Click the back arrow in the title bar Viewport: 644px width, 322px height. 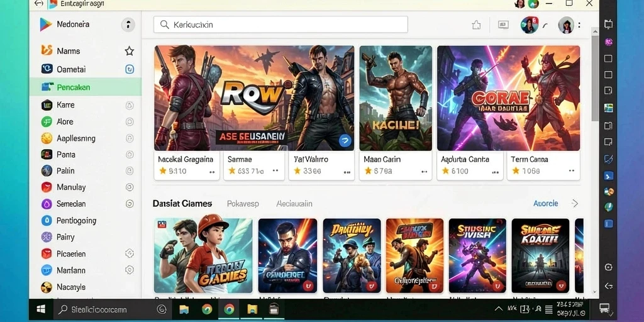[38, 3]
